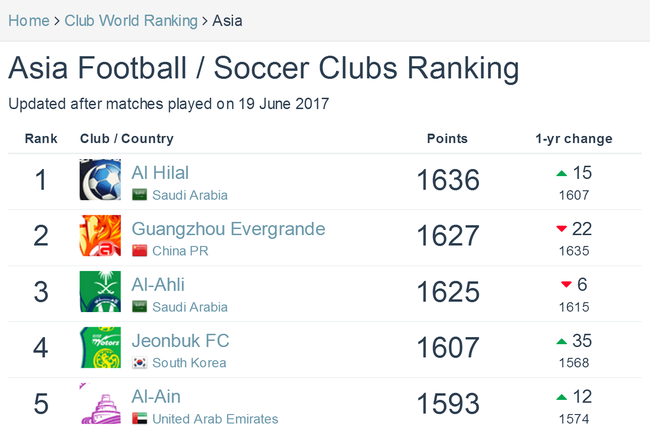Click the South Korea country link
Screen dimensions: 650x432
189,363
